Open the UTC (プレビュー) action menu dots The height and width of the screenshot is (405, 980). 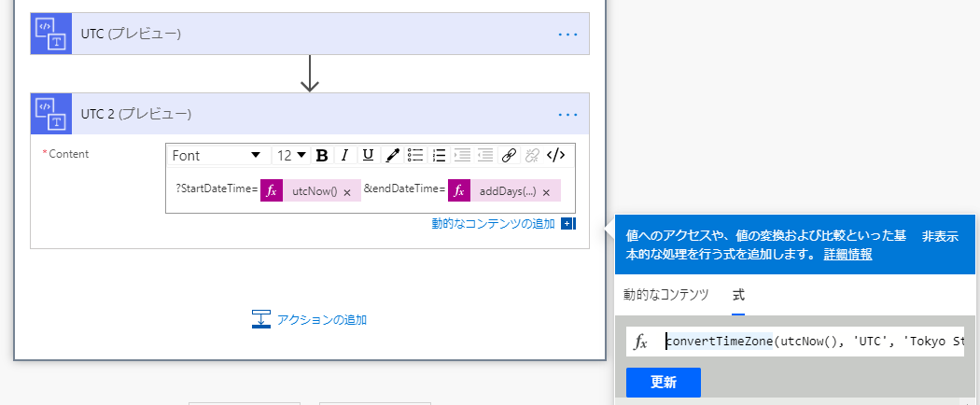(x=567, y=35)
